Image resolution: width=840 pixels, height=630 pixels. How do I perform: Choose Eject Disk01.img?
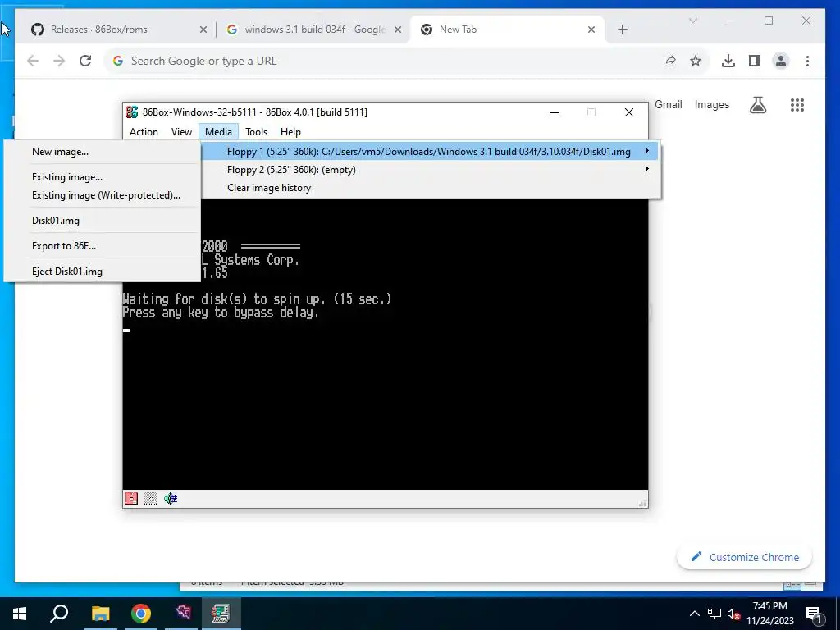point(102,272)
